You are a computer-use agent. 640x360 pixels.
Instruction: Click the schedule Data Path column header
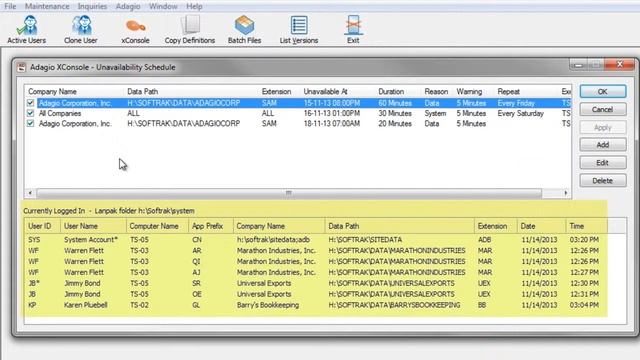pos(142,92)
